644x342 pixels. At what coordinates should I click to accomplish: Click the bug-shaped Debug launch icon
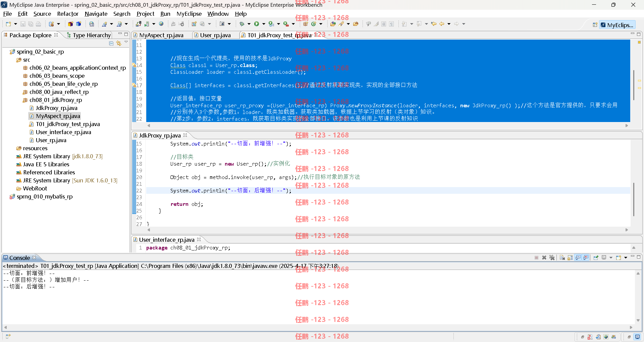click(241, 24)
